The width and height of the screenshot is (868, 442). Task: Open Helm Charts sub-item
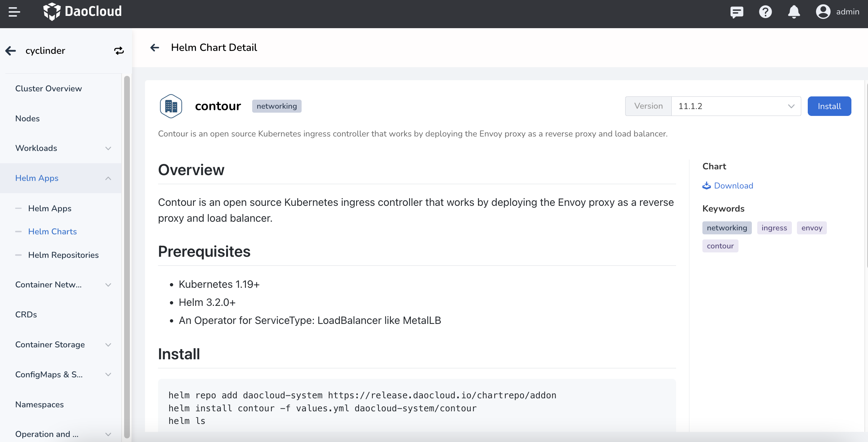pyautogui.click(x=52, y=231)
